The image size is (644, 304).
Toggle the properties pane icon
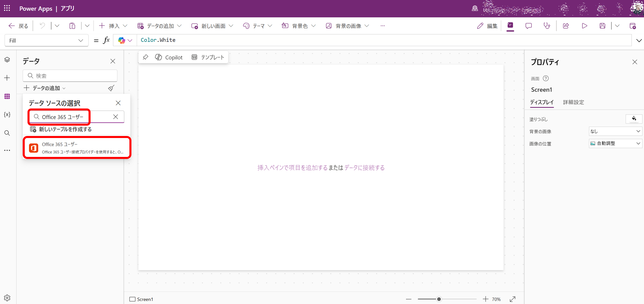point(510,25)
